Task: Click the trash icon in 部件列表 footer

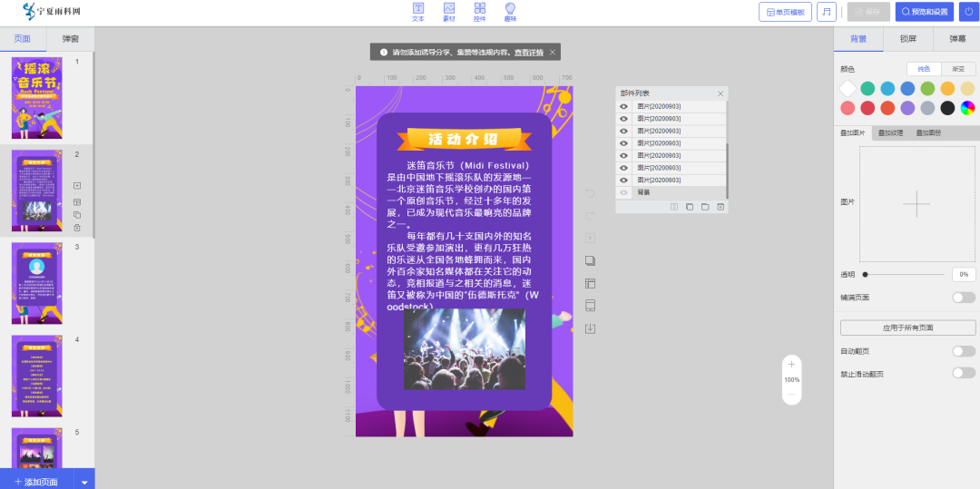Action: 720,207
